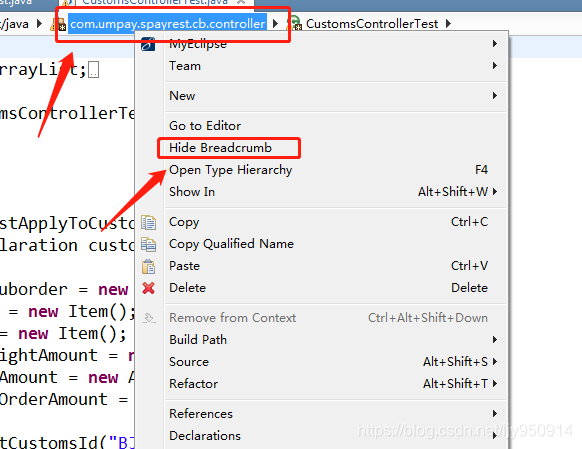Click the Ctrl+C shortcut label
The height and width of the screenshot is (449, 582).
click(x=470, y=222)
